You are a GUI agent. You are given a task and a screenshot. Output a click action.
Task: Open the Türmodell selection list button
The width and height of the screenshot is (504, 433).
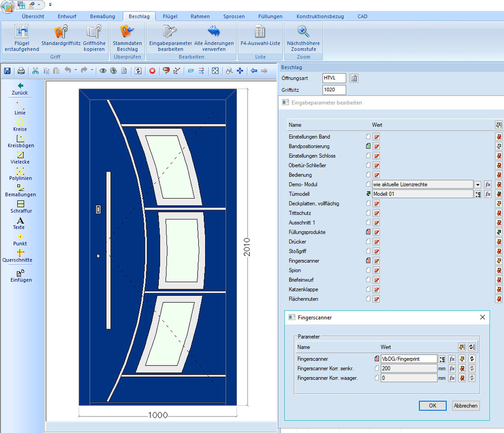477,194
